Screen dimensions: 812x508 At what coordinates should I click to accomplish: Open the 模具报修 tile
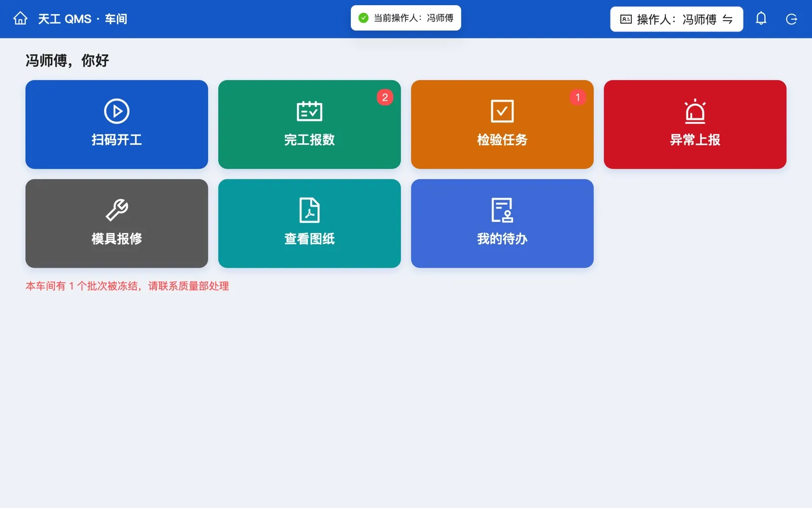pos(117,224)
